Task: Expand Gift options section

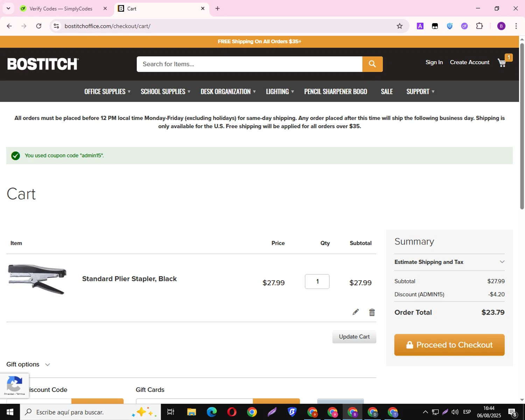Action: pos(28,364)
